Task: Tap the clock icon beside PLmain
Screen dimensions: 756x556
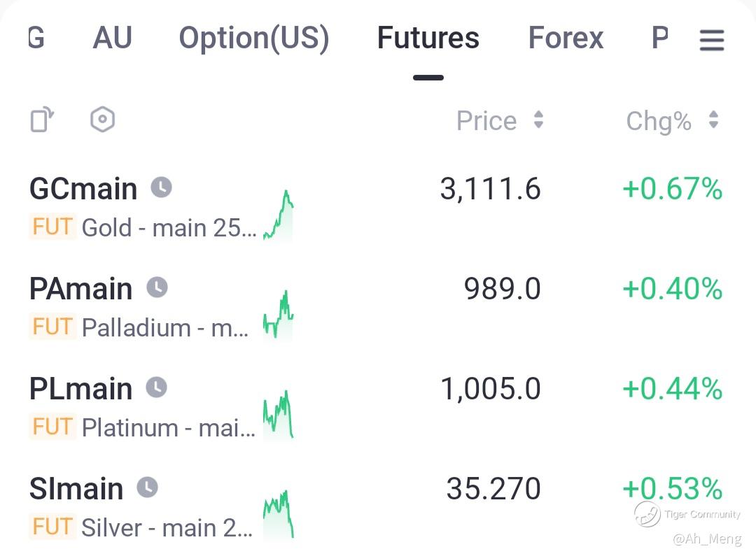Action: (156, 387)
